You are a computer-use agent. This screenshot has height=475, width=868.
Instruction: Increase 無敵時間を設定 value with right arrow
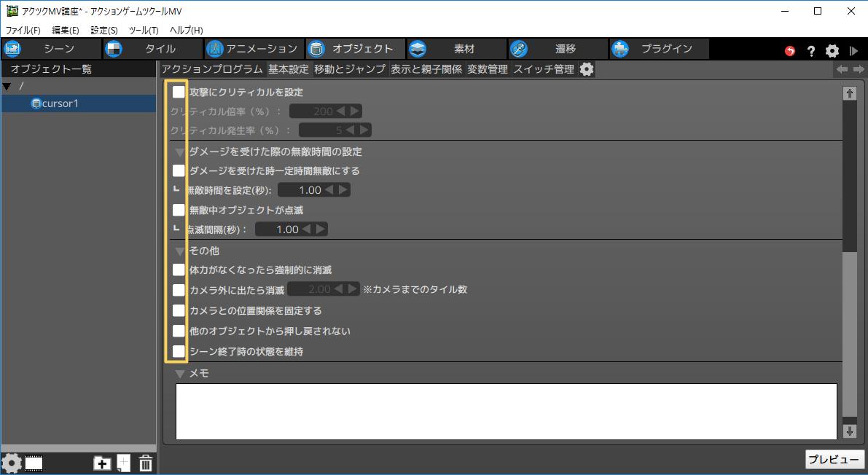coord(343,190)
